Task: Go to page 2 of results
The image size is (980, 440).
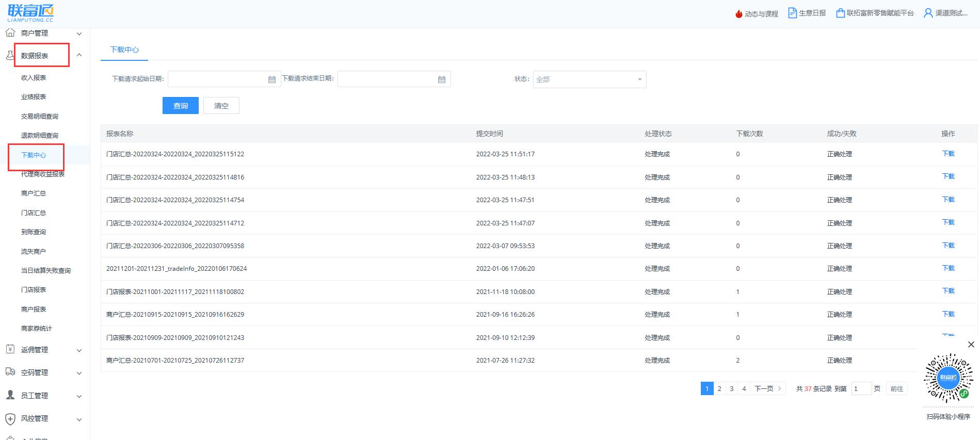Action: click(719, 388)
